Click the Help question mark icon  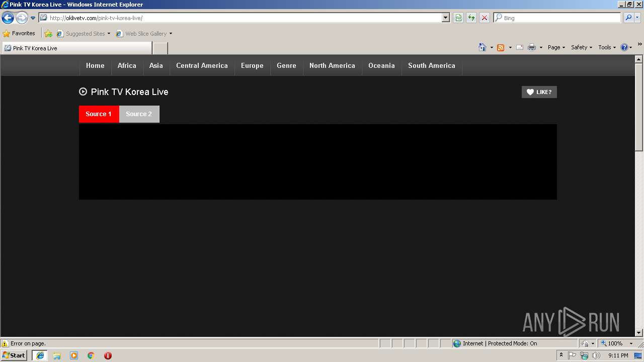coord(624,47)
